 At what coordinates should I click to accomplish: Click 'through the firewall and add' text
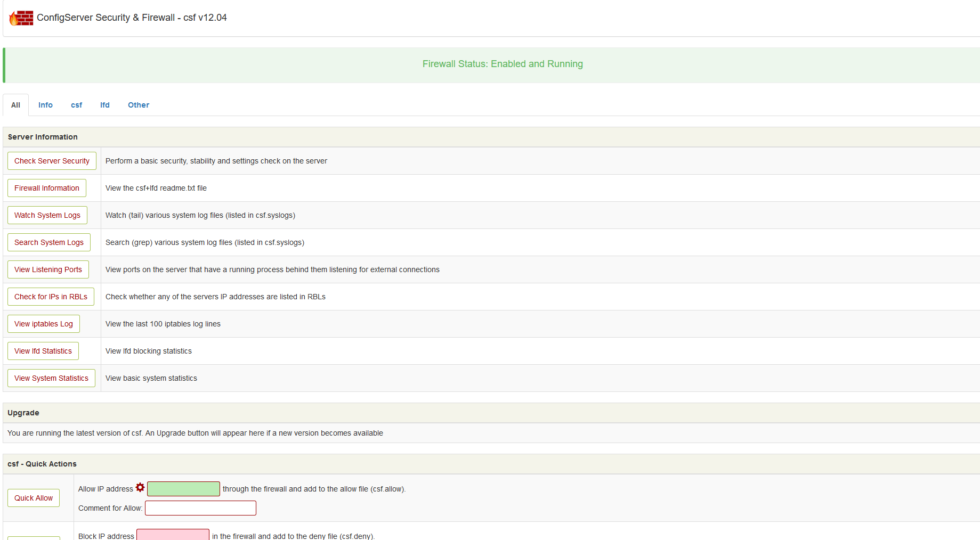tap(314, 489)
